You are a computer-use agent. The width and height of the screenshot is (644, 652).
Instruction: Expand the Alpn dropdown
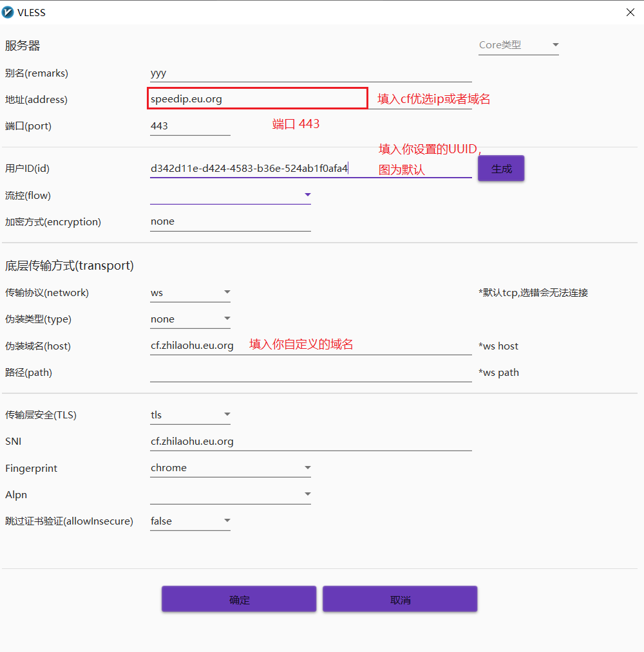coord(230,495)
